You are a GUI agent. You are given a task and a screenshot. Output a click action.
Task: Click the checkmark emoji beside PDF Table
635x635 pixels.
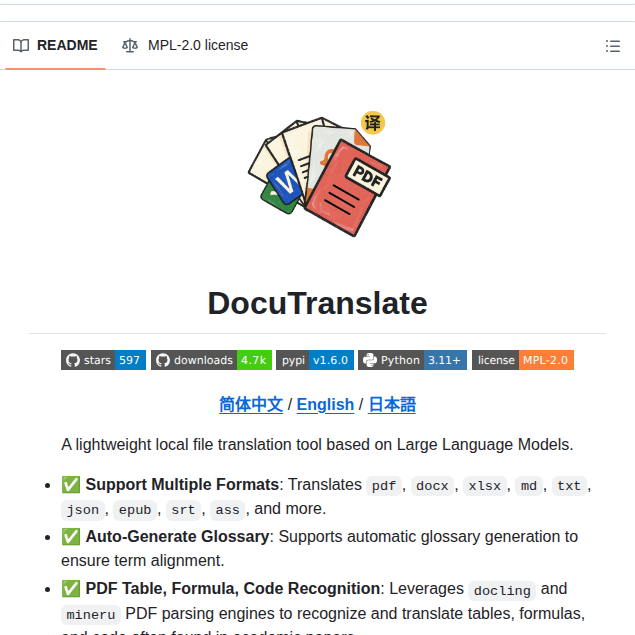point(71,589)
